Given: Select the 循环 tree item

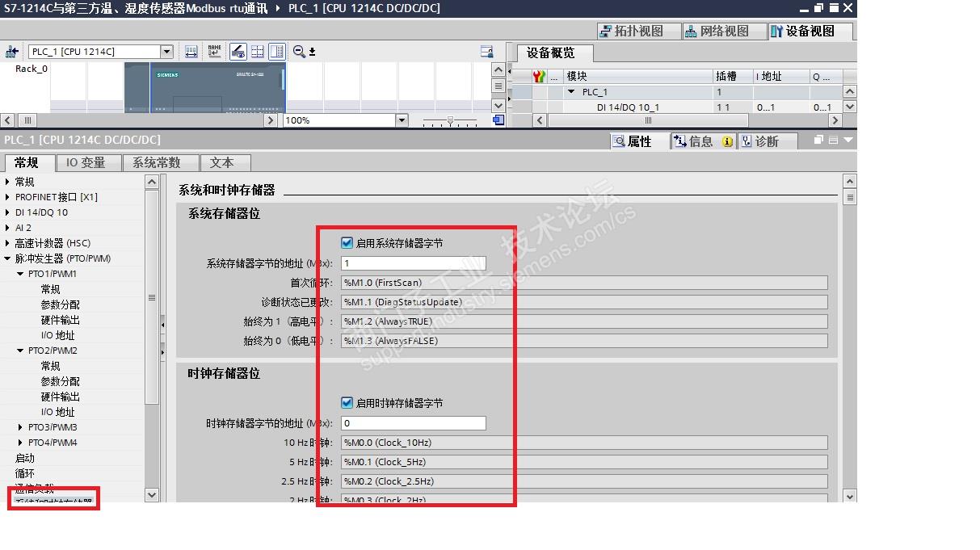Looking at the screenshot, I should (25, 473).
